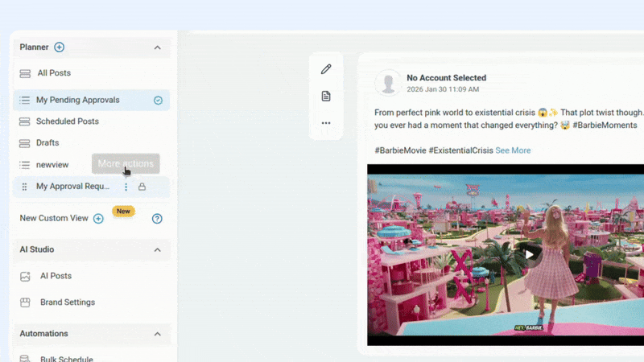Select My Approval Requ... view

[72, 187]
